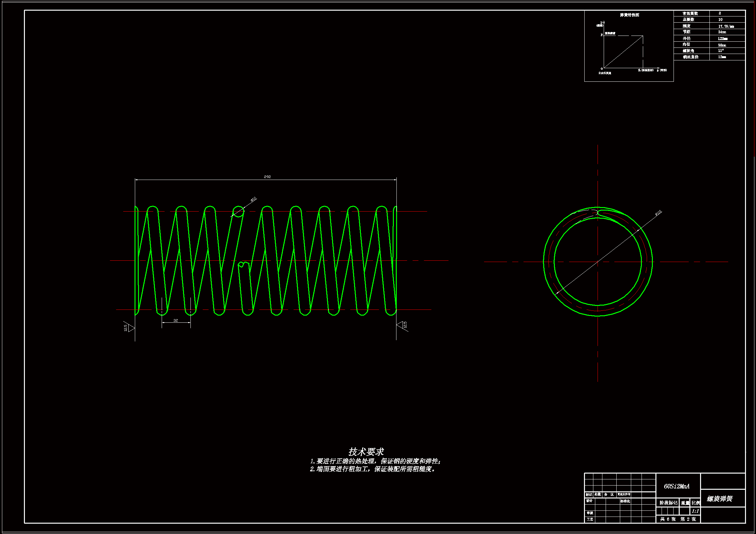Click the Φ12 wire diameter annotation

253,199
